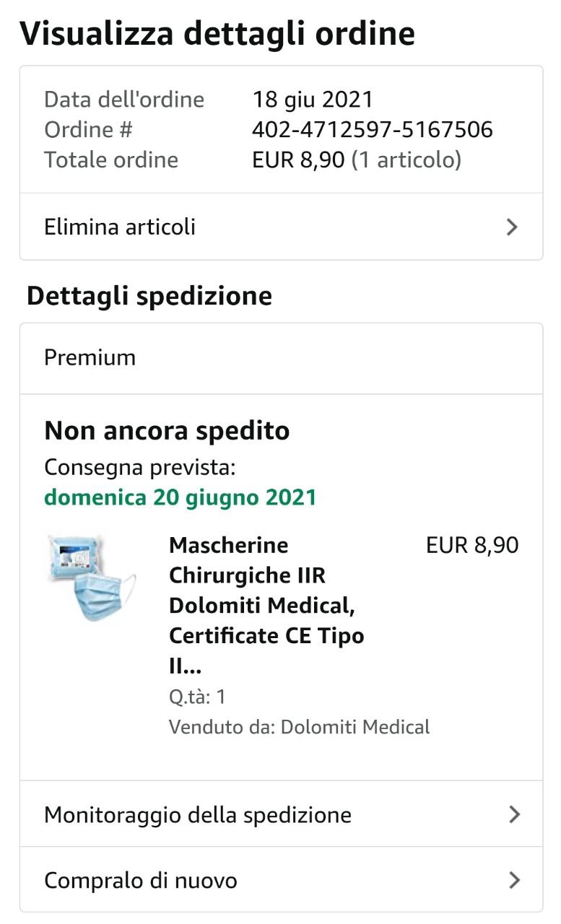Click the order total with 1 articolo
The width and height of the screenshot is (561, 924).
356,160
